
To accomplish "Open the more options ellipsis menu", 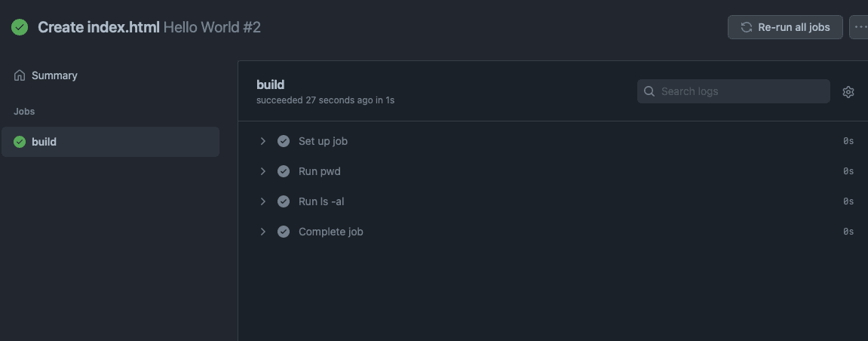I will pyautogui.click(x=859, y=27).
